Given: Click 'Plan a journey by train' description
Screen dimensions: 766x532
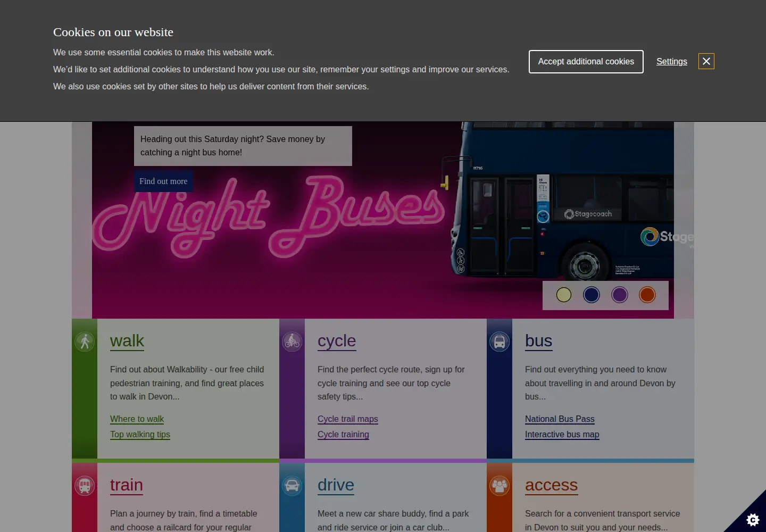Looking at the screenshot, I should click(x=184, y=520).
